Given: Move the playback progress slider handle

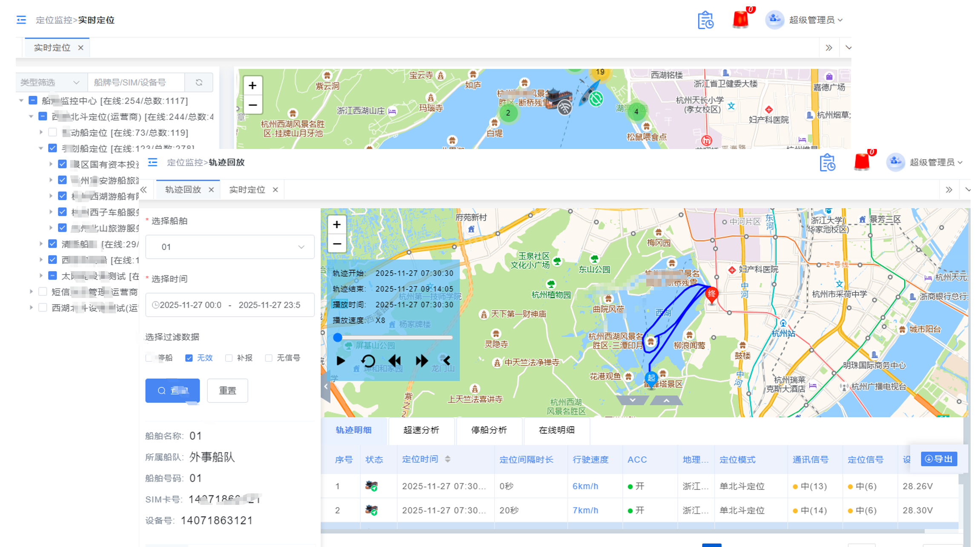Looking at the screenshot, I should click(x=338, y=338).
